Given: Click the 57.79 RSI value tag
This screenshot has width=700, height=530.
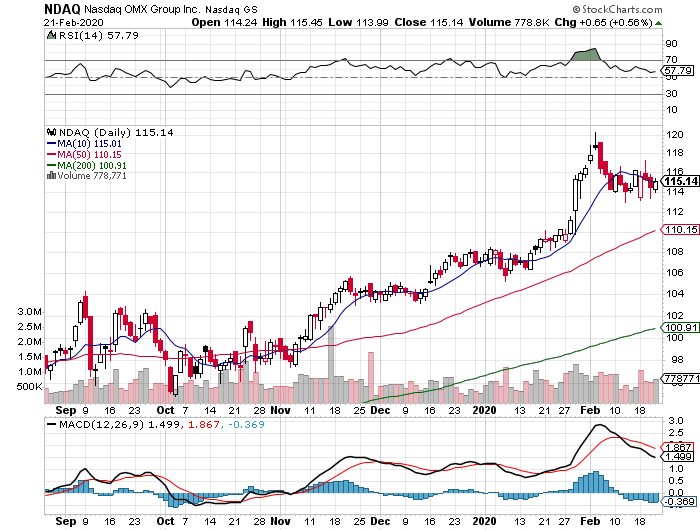Looking at the screenshot, I should (679, 71).
